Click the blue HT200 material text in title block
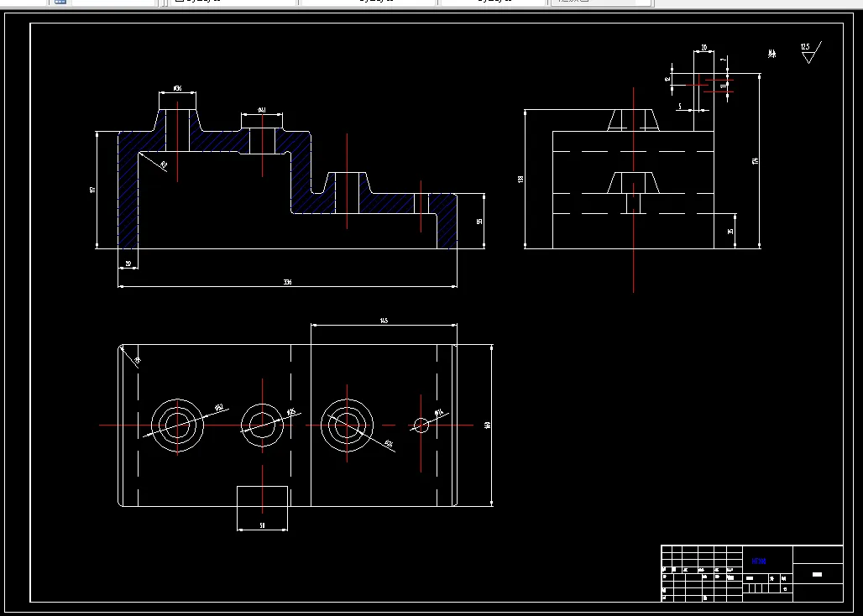 758,561
